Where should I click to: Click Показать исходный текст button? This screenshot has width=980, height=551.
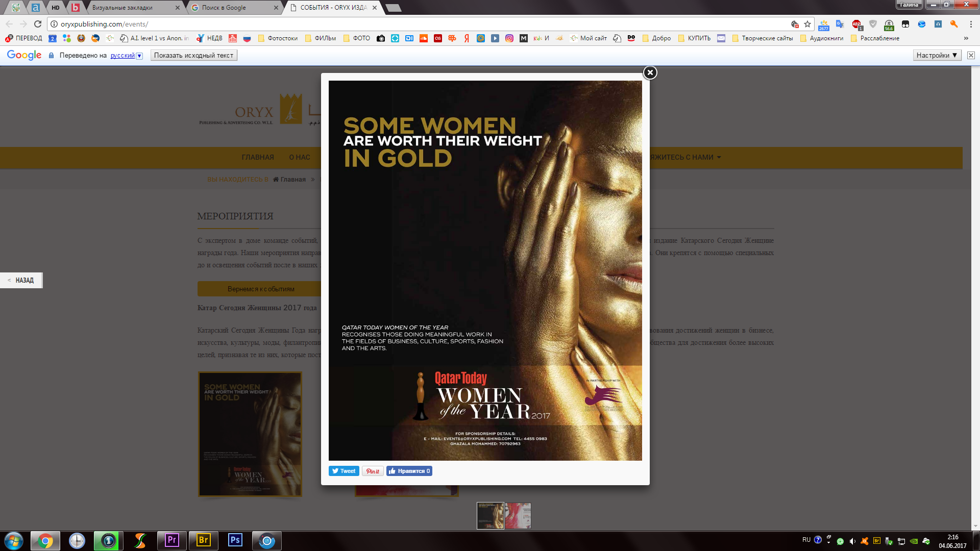(x=193, y=55)
